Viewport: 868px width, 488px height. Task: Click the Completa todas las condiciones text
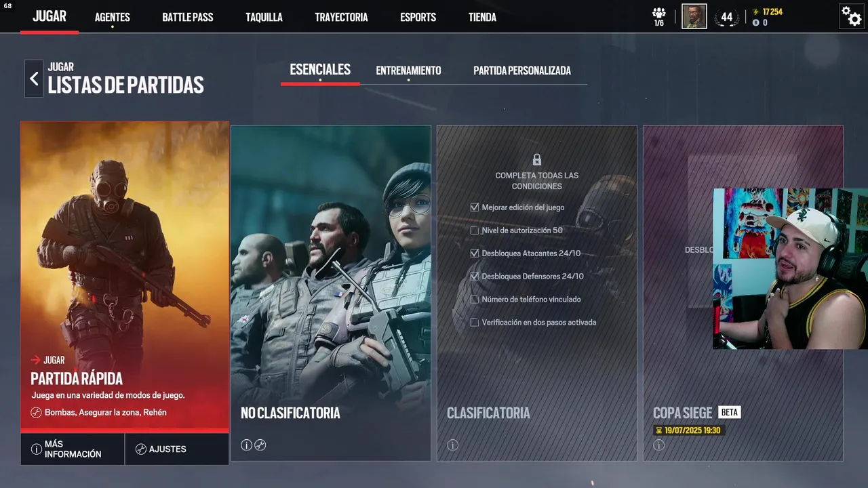pos(537,181)
